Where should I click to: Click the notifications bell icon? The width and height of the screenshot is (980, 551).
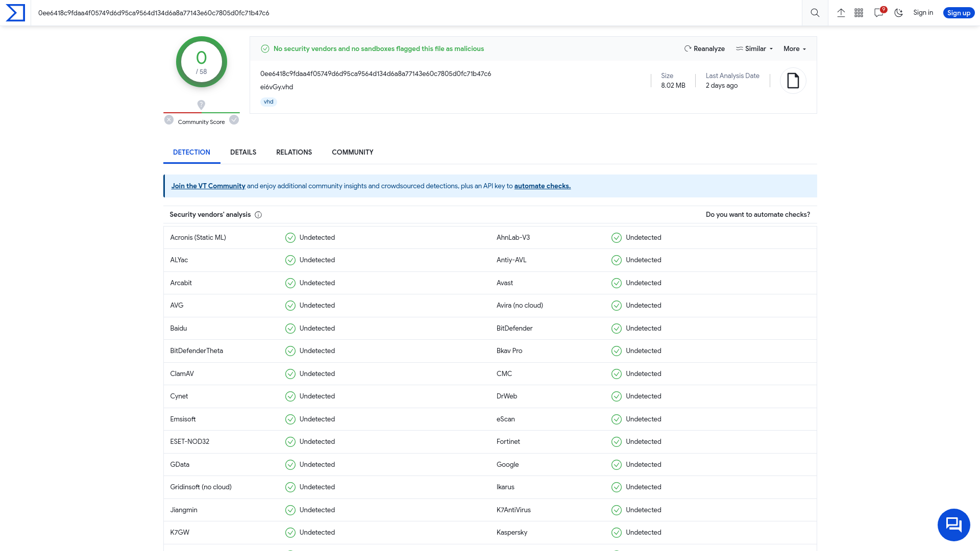880,13
